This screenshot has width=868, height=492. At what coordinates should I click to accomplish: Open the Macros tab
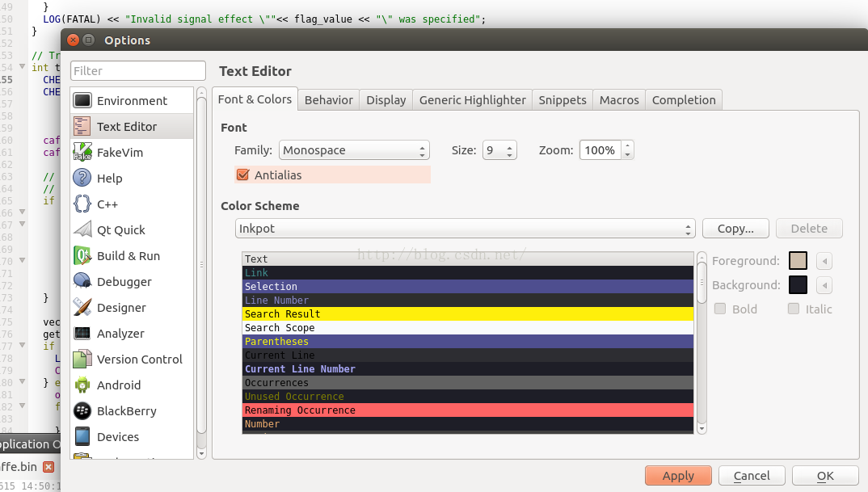(x=619, y=100)
